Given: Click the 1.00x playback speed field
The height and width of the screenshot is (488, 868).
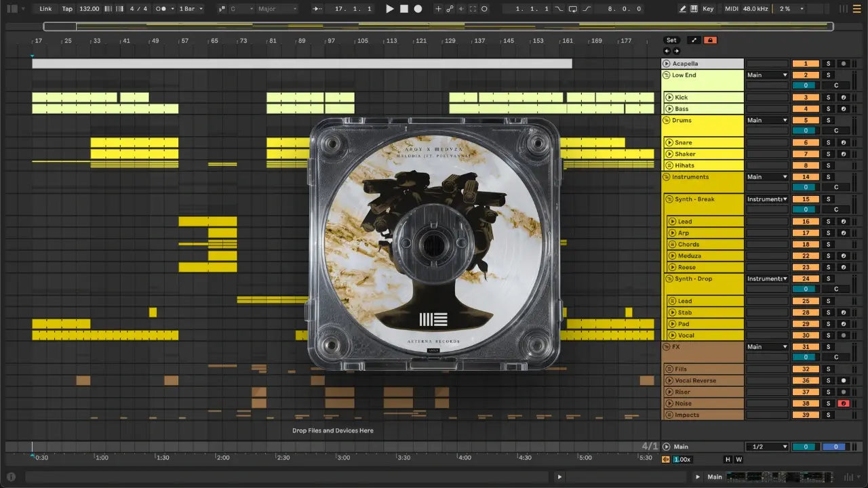Looking at the screenshot, I should pos(683,460).
